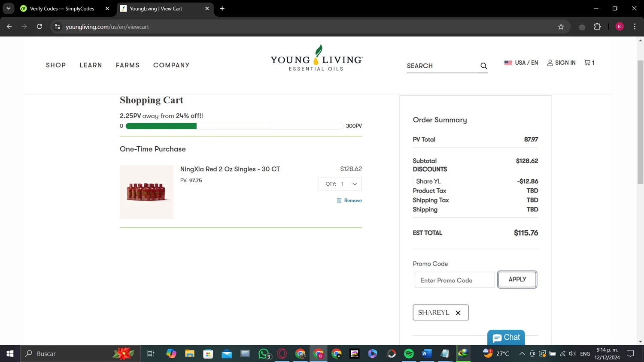Screen dimensions: 644x362
Task: Open USA / EN language selector
Action: [x=521, y=63]
